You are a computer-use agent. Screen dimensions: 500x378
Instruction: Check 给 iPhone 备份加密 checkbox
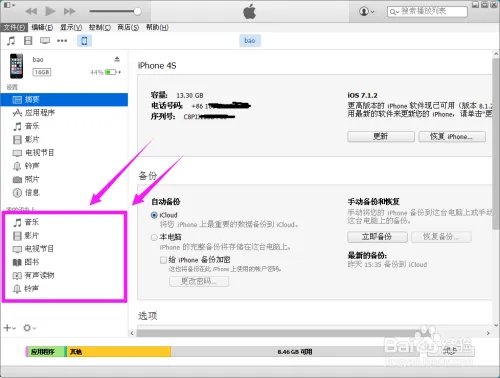tap(163, 260)
